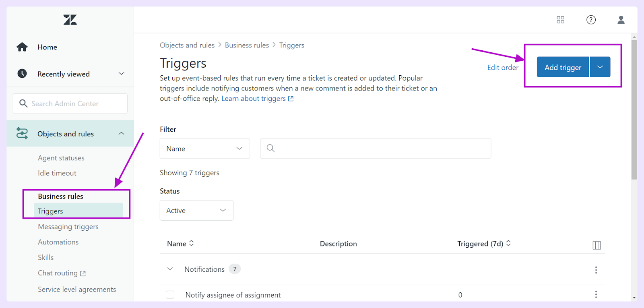644x308 pixels.
Task: Click Triggers breadcrumb
Action: tap(292, 45)
